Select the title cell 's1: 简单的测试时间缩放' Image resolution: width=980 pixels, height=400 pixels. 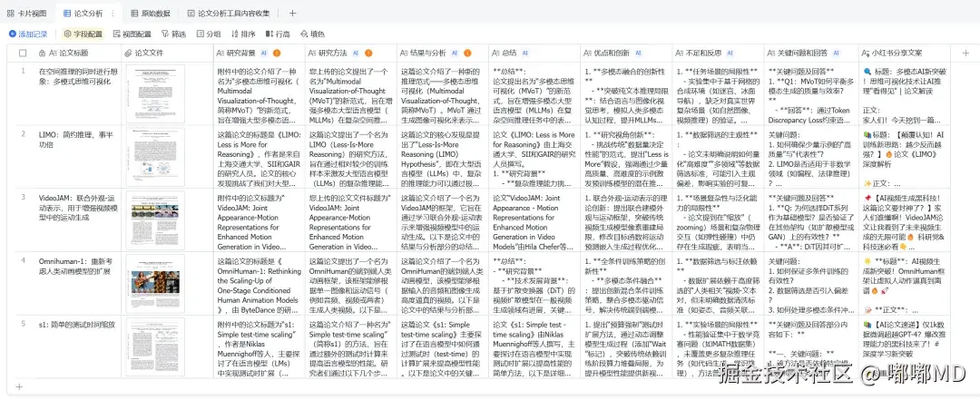pyautogui.click(x=77, y=346)
